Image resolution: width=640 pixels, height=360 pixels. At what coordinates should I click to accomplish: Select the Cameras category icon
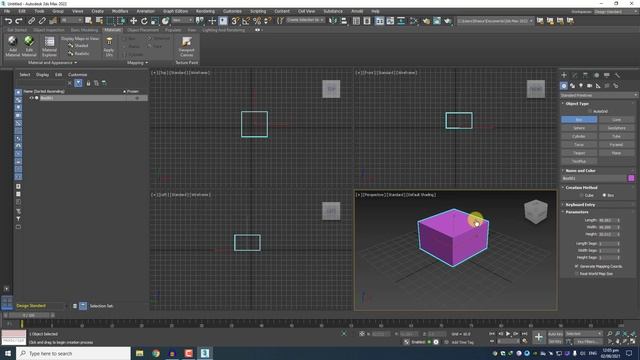(589, 86)
